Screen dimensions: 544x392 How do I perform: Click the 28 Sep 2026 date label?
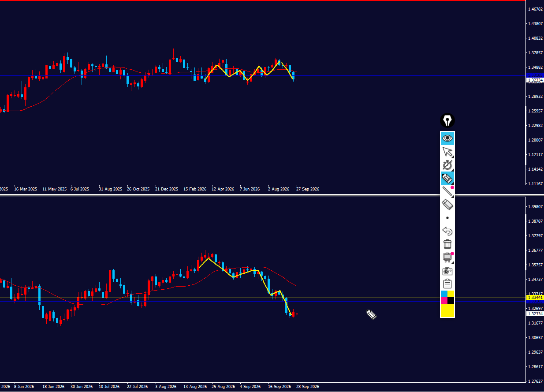tap(308, 387)
